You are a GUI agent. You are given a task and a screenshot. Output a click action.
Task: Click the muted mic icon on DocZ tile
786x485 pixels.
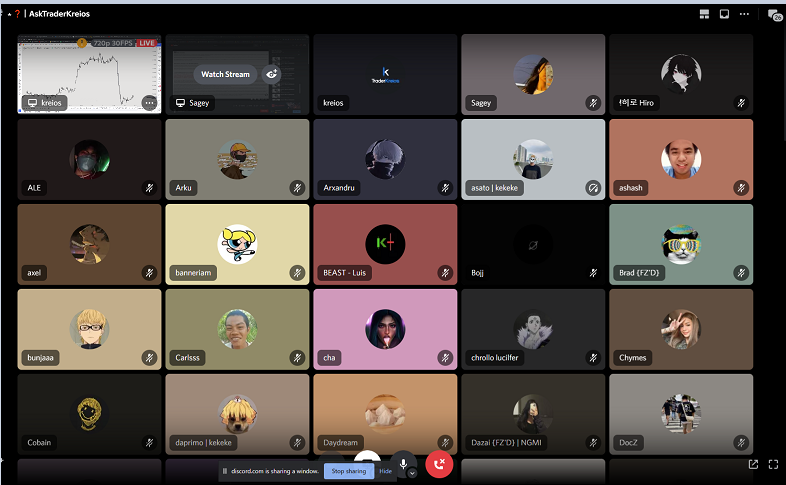(741, 442)
